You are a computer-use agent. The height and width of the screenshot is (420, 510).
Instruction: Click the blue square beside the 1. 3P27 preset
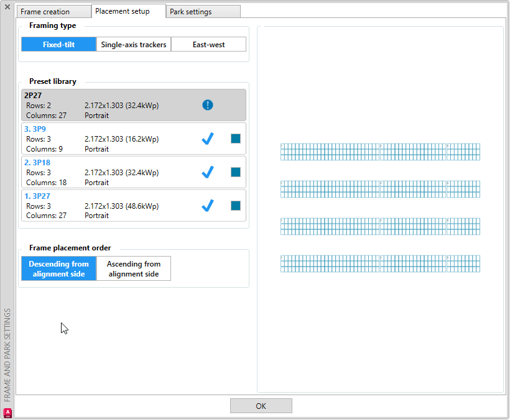tap(235, 205)
